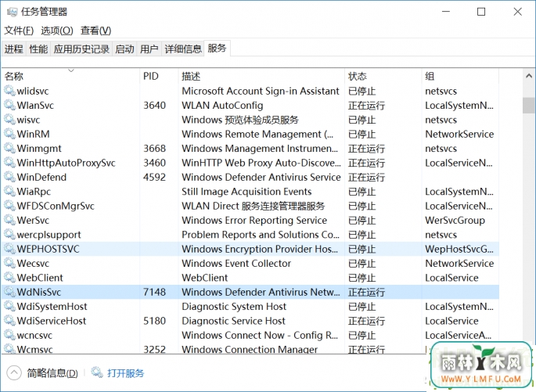Viewport: 536px width, 392px height.
Task: Click the 已停止 status of WebClient
Action: pyautogui.click(x=362, y=278)
